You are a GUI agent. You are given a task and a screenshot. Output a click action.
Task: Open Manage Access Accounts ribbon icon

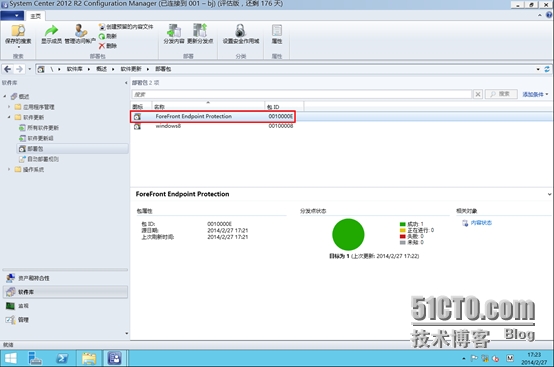tap(80, 30)
